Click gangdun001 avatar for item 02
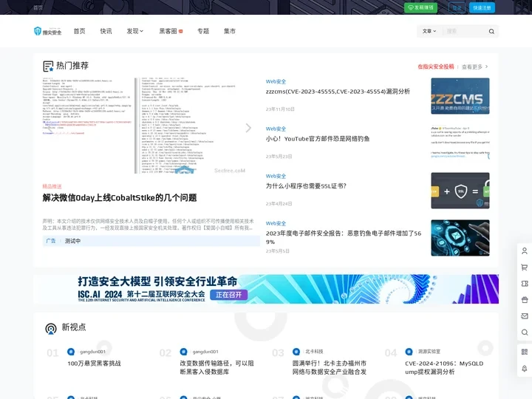The image size is (532, 399). [x=183, y=352]
